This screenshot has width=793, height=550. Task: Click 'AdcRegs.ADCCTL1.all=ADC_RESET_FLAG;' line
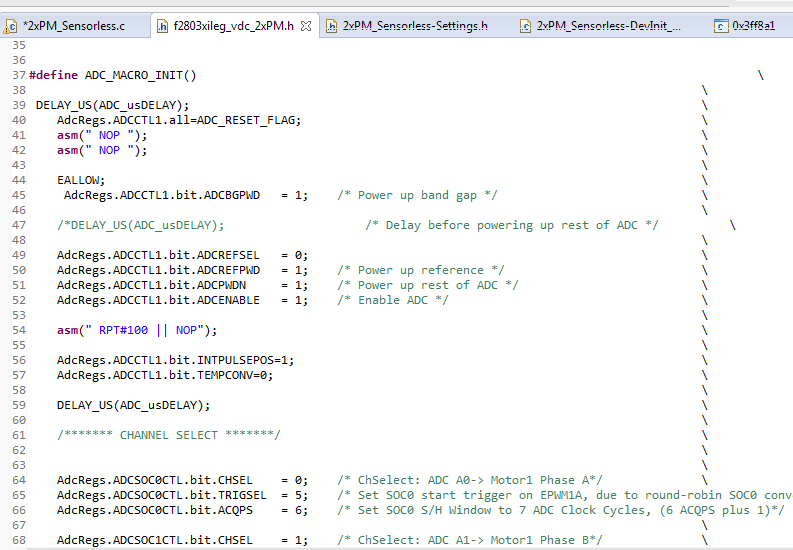pos(179,120)
